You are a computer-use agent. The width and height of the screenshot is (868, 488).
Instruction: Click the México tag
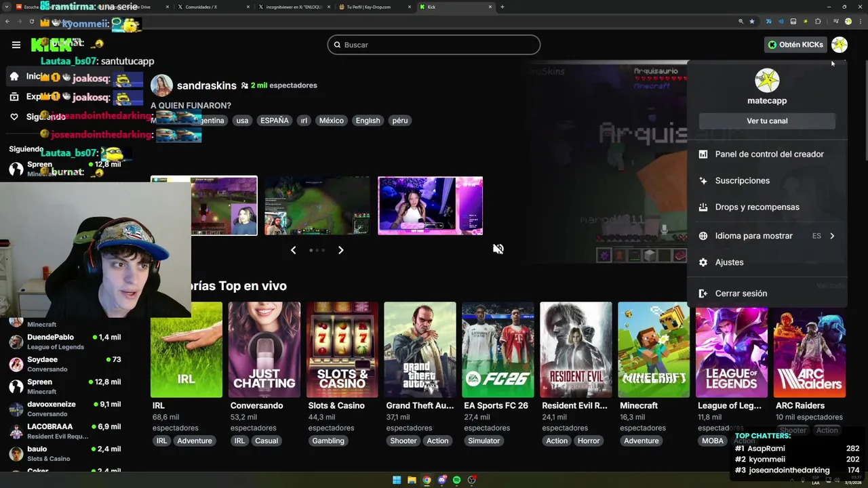tap(332, 121)
